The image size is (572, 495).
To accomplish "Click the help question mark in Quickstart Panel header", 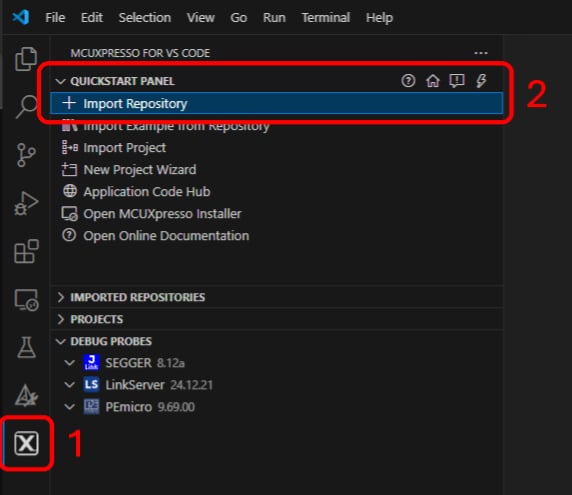I will pos(408,81).
